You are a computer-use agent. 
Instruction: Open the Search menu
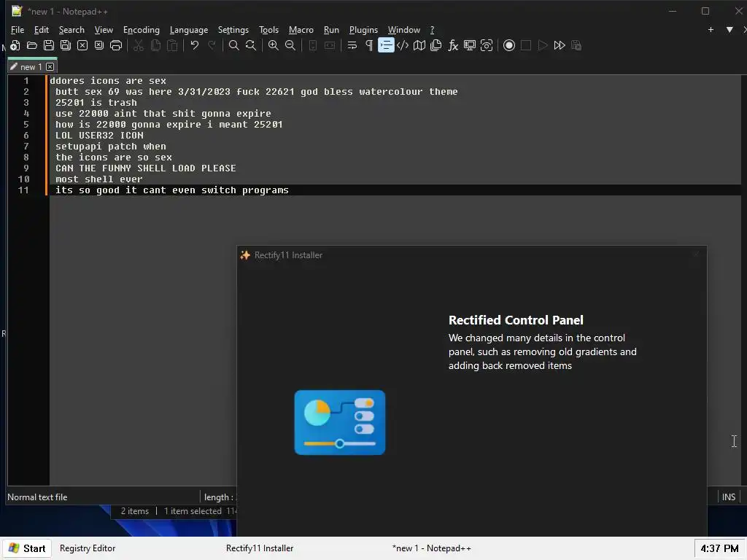[71, 30]
